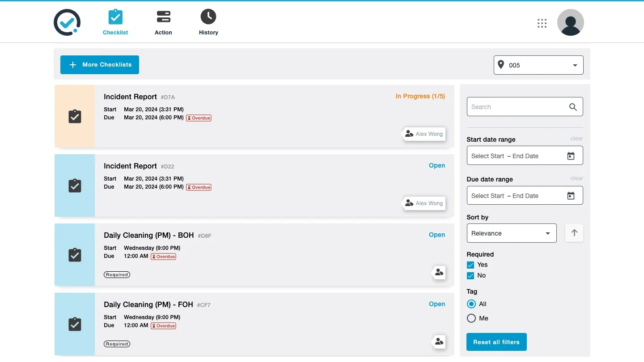Click the search magnifier icon

point(573,107)
